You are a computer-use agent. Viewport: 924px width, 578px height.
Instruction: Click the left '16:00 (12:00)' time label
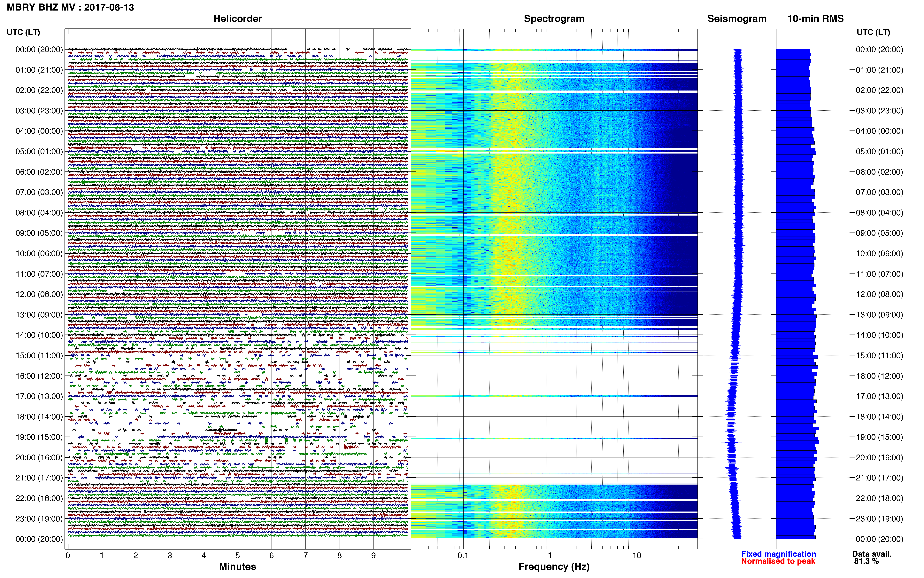coord(39,376)
